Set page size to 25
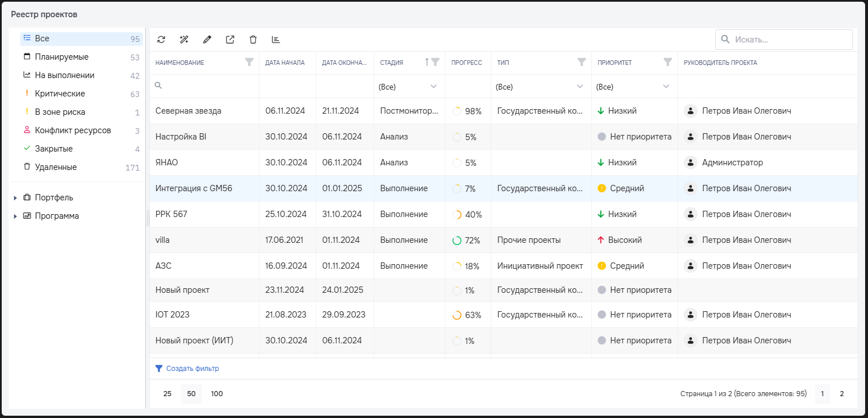 coord(167,394)
